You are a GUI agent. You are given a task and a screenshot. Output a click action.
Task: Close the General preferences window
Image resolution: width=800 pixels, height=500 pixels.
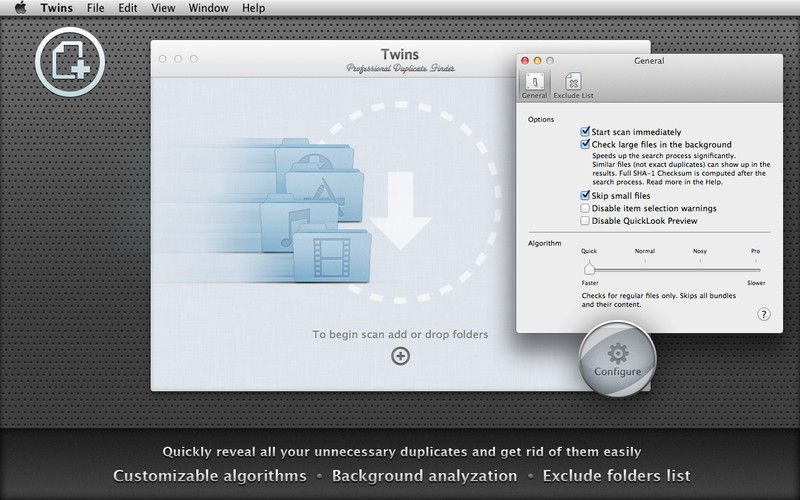click(524, 61)
